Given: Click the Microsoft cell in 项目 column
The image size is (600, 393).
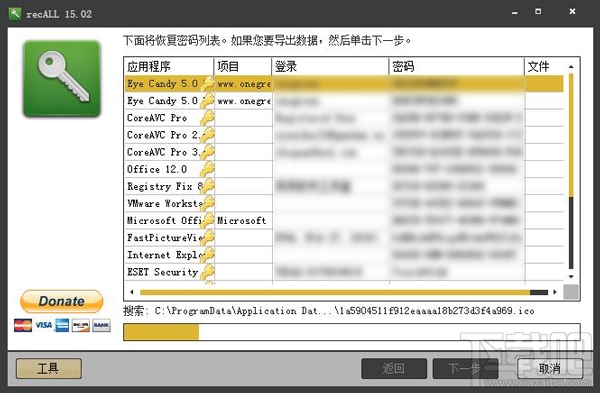Looking at the screenshot, I should 243,220.
